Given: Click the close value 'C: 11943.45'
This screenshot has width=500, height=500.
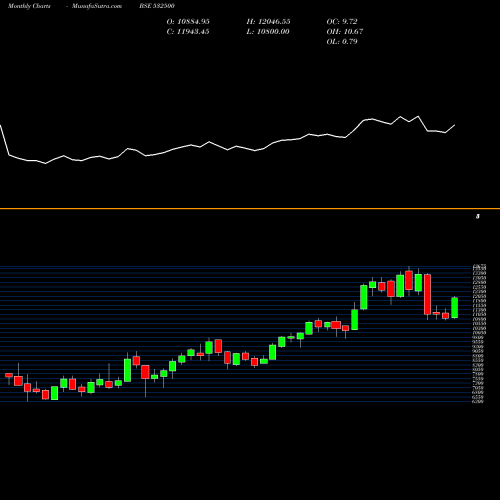Looking at the screenshot, I should tap(188, 32).
